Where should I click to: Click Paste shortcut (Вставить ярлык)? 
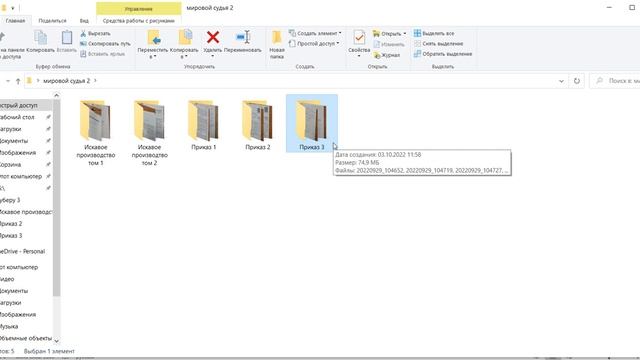[102, 54]
